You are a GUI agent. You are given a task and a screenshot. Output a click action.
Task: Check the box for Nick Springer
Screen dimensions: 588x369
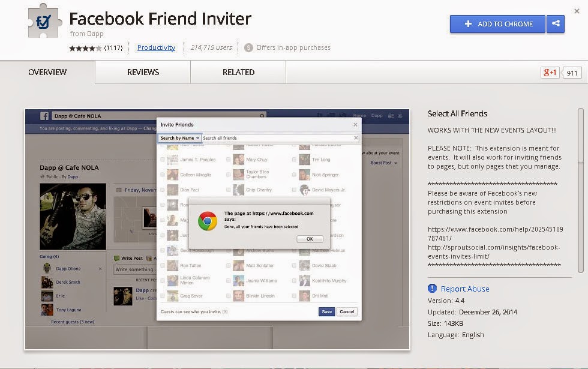294,175
